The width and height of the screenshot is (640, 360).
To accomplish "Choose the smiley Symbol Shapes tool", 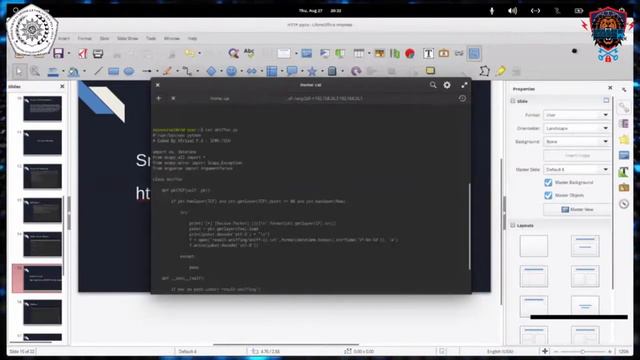I will pyautogui.click(x=231, y=71).
